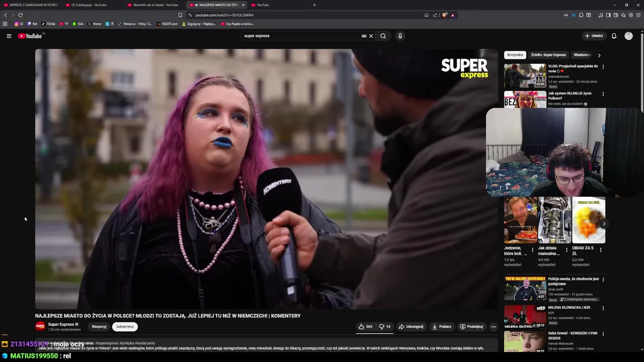Open FACEIT.com bookmark
The width and height of the screenshot is (644, 362).
coord(167,24)
